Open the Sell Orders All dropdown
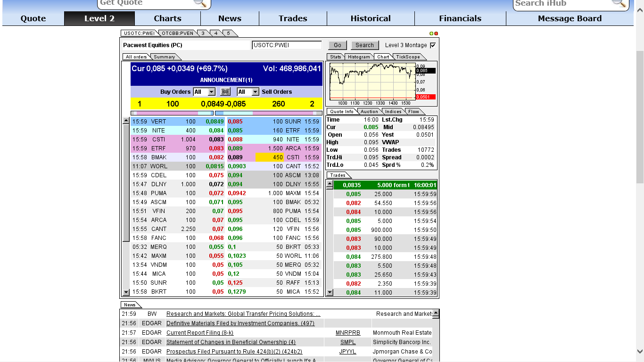This screenshot has height=362, width=644. click(248, 92)
